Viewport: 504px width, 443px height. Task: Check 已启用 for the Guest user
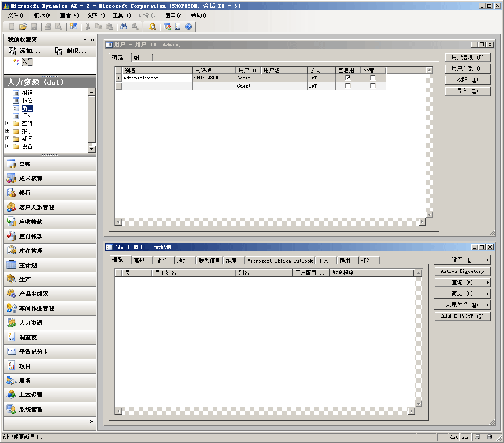348,86
